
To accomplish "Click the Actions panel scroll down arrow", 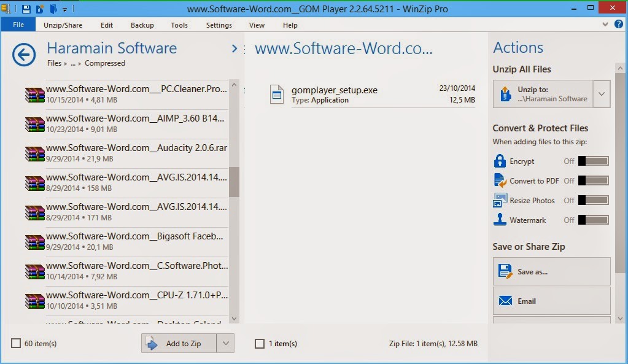I will tap(620, 319).
